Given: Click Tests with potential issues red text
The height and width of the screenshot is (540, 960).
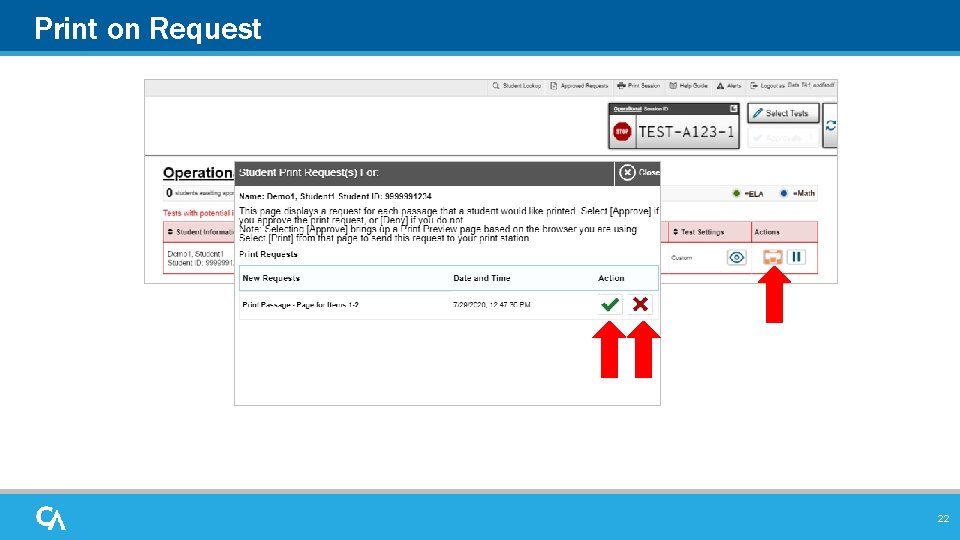Looking at the screenshot, I should (198, 213).
